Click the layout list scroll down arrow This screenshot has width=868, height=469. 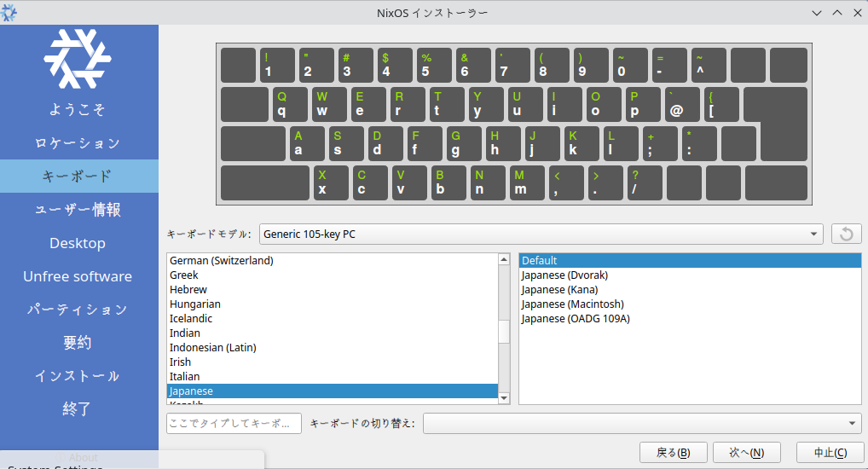(x=504, y=397)
